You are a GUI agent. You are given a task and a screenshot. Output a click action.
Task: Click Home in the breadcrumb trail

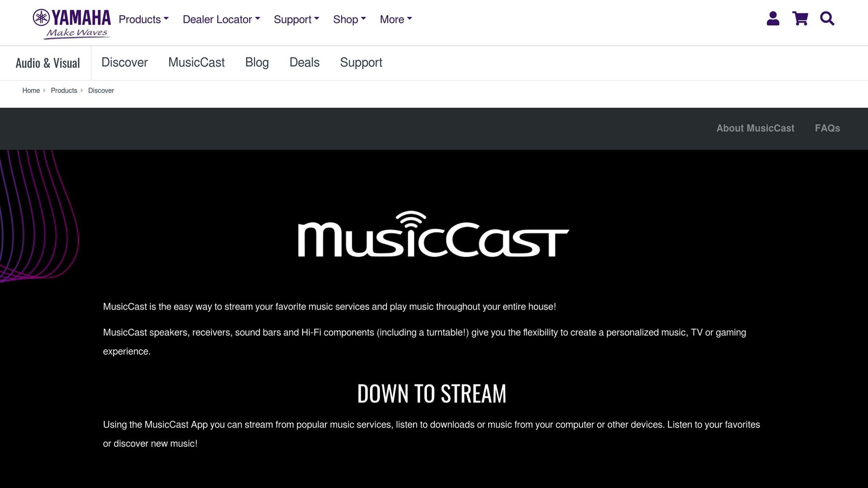[31, 90]
